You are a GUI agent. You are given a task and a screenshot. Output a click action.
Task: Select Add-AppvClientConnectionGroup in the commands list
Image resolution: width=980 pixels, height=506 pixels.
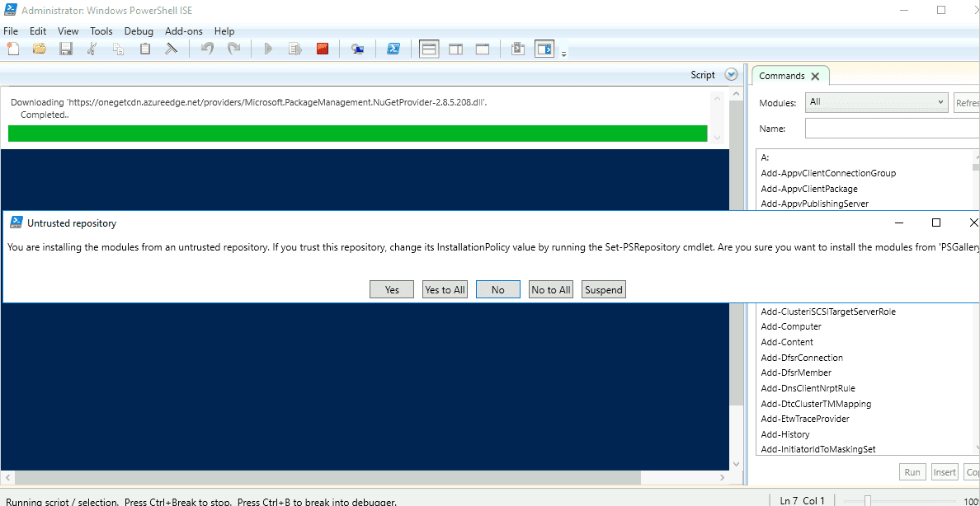[828, 173]
